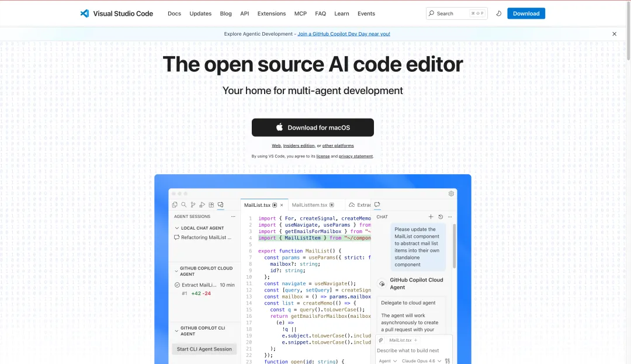The image size is (631, 364).
Task: Open the chat tools configuration icon
Action: (x=448, y=360)
